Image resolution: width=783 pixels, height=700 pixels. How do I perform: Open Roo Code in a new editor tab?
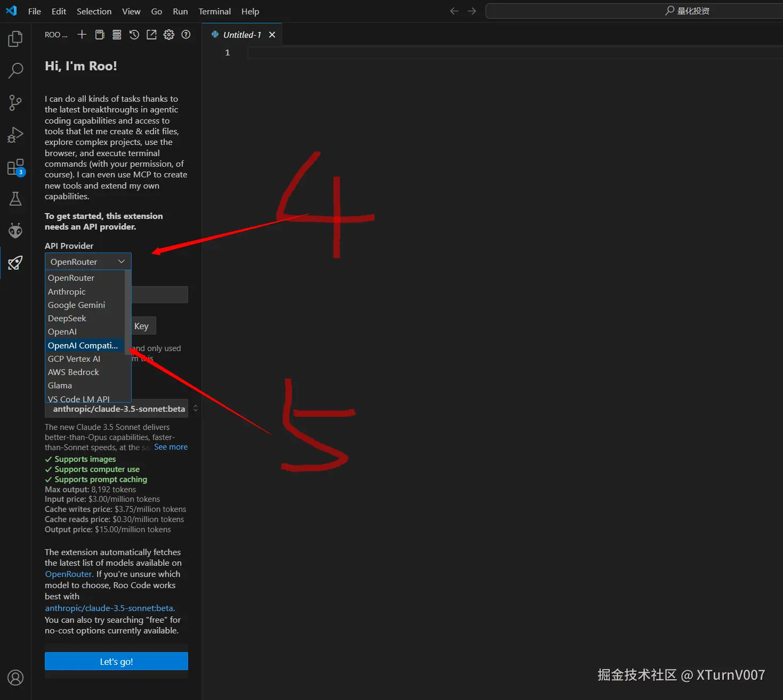[x=151, y=34]
